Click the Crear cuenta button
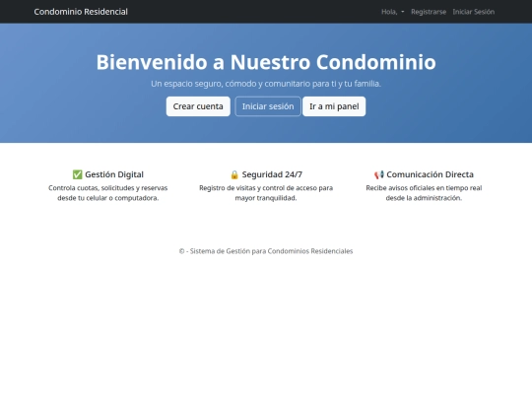 point(198,106)
